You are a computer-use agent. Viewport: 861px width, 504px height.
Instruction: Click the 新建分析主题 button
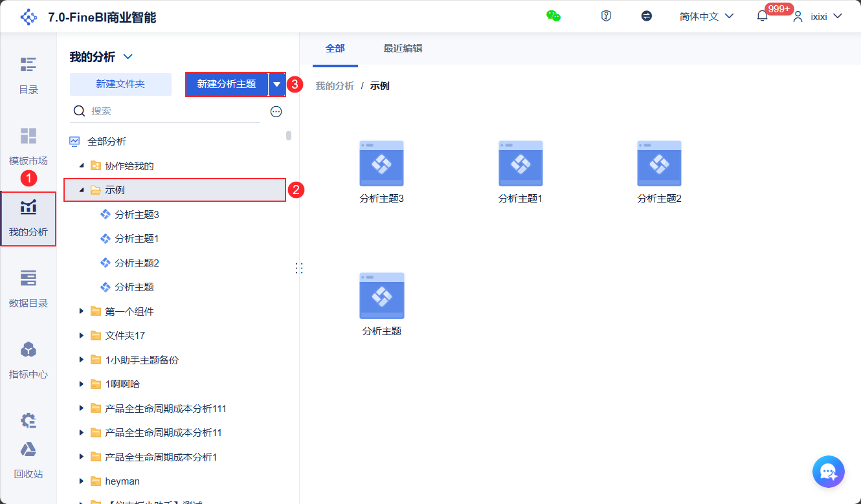click(227, 84)
